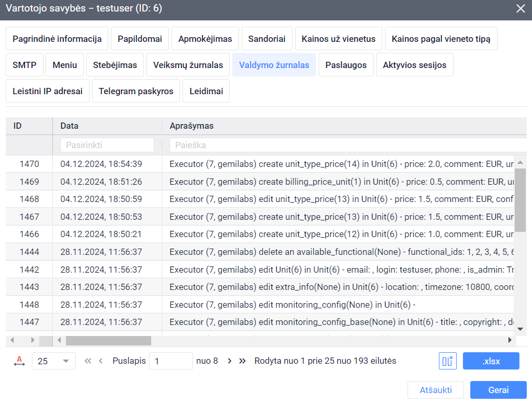This screenshot has width=532, height=403.
Task: Open the Data date filter picker
Action: pos(107,145)
